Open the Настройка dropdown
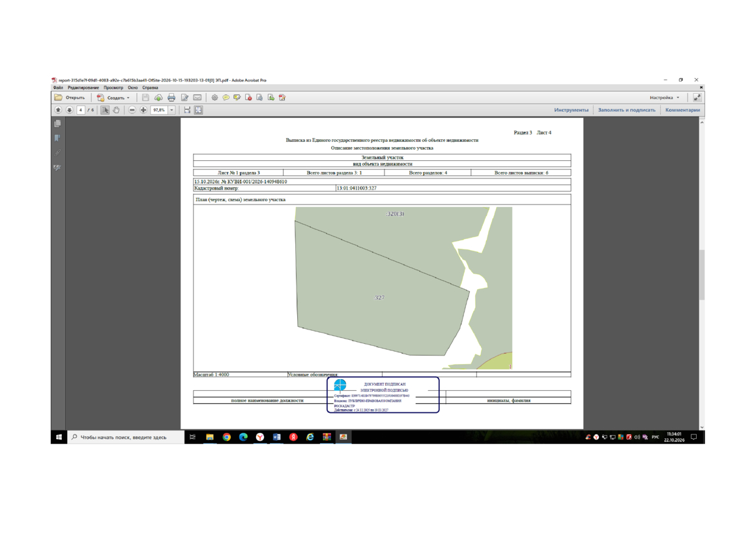 click(664, 97)
